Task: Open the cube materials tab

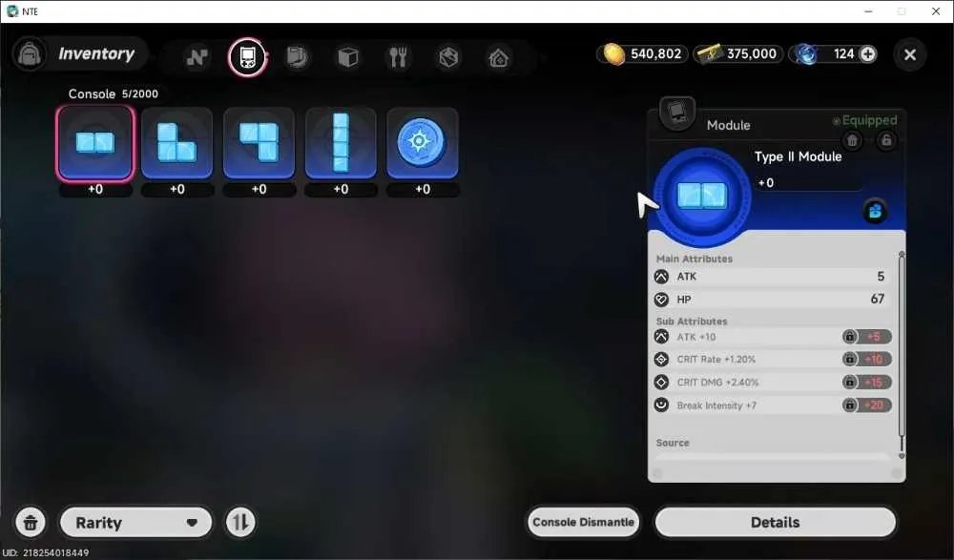Action: coord(347,57)
